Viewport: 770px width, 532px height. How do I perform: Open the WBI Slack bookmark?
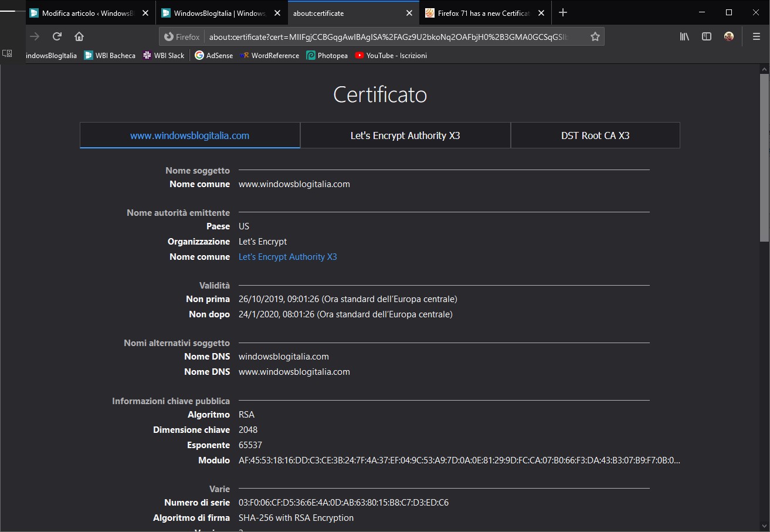click(x=164, y=56)
